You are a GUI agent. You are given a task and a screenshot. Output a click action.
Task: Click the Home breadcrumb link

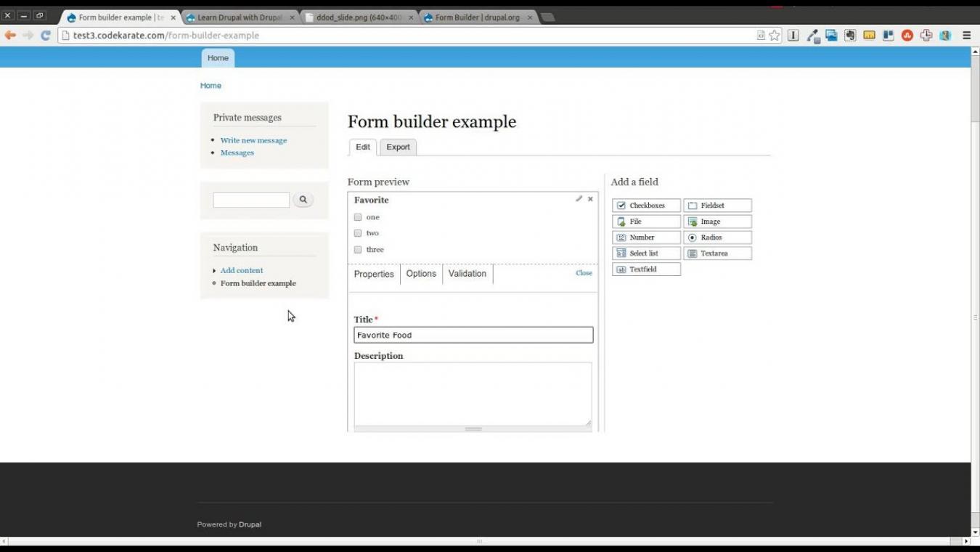tap(211, 86)
